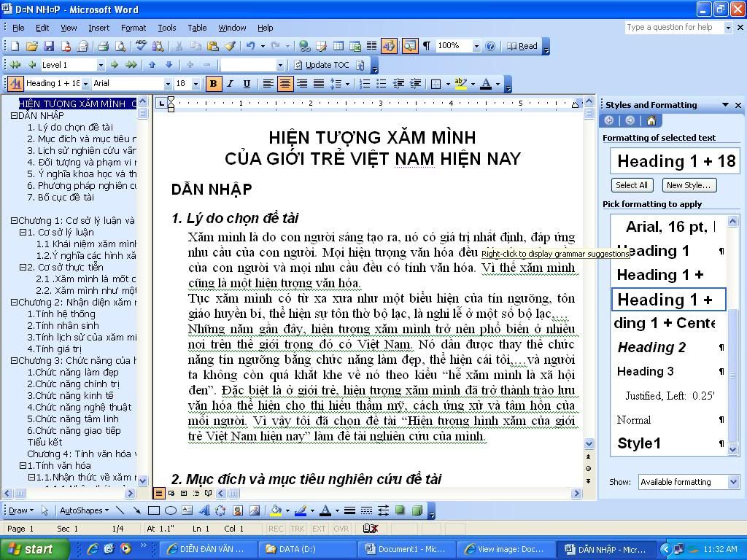Open the Table menu
Image resolution: width=747 pixels, height=560 pixels.
pyautogui.click(x=197, y=28)
